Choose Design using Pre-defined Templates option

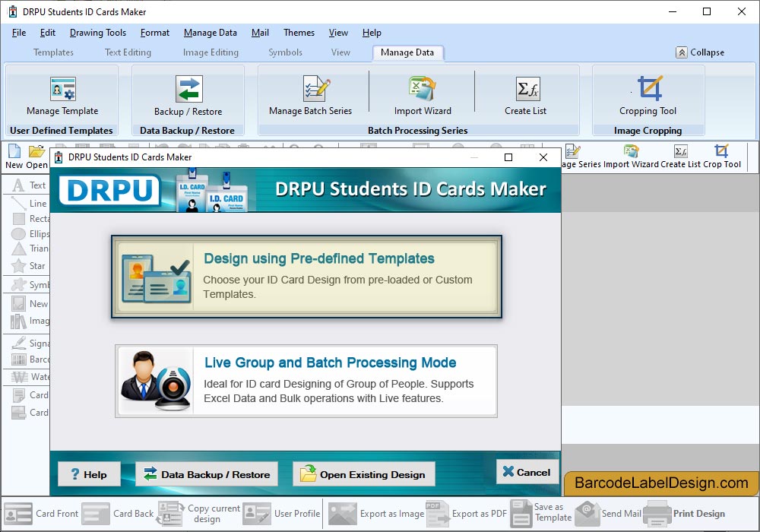coord(307,277)
